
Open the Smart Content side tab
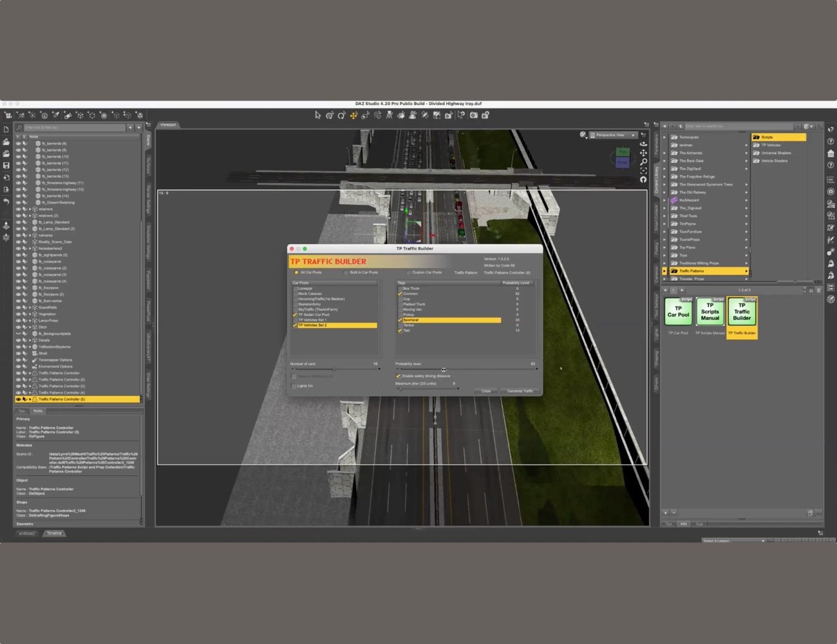pos(657,219)
